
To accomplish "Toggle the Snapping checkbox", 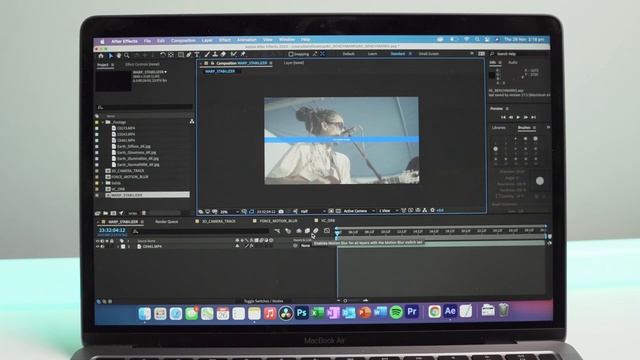I will 291,54.
